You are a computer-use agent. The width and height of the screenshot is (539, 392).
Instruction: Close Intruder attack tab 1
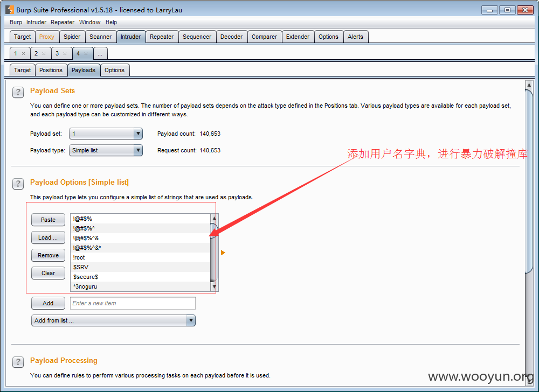23,53
